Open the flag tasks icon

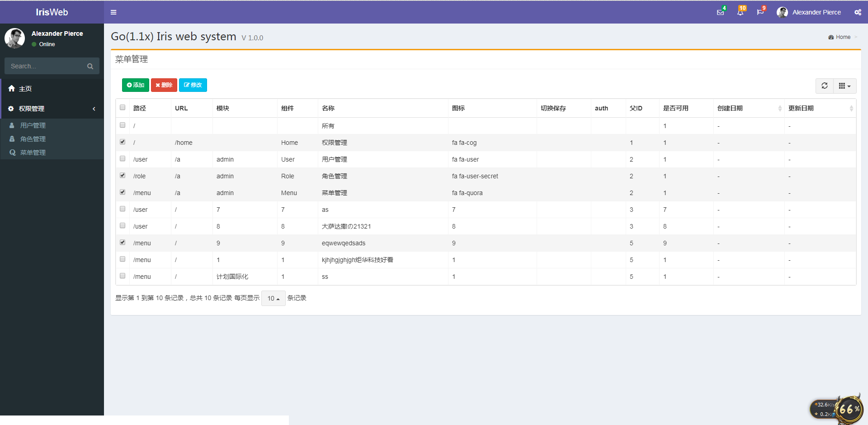760,12
